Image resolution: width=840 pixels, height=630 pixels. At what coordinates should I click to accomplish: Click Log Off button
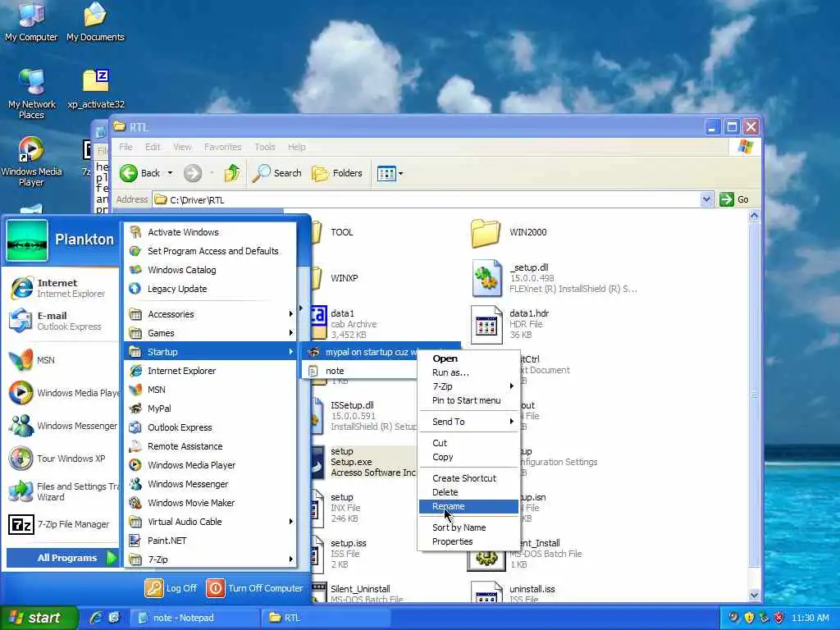coord(171,587)
